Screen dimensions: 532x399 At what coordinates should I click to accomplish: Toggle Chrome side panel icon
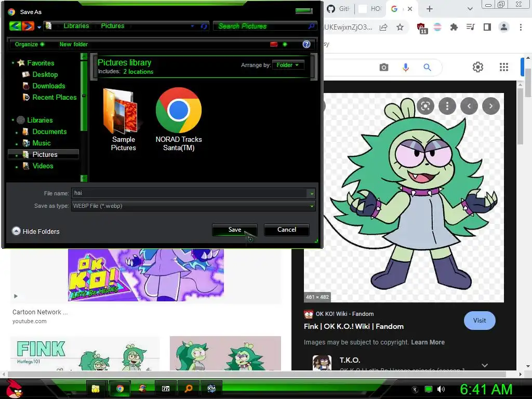click(x=487, y=27)
